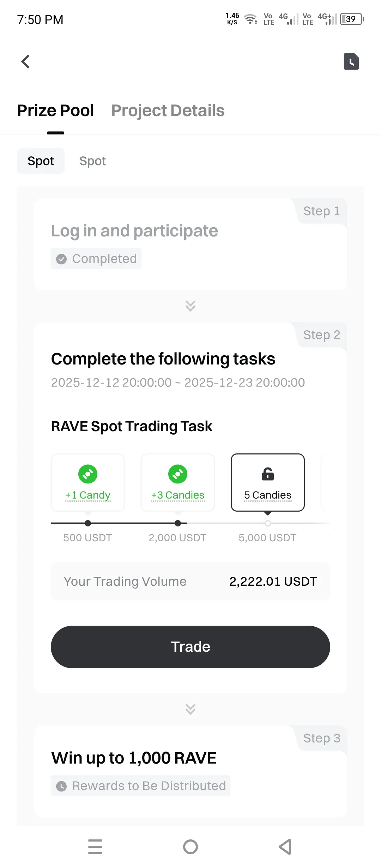The height and width of the screenshot is (868, 381).
Task: Tap the back arrow icon
Action: (x=25, y=62)
